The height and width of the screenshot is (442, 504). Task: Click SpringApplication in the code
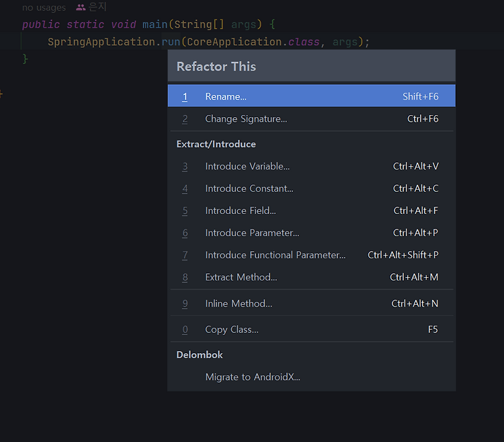pyautogui.click(x=101, y=42)
